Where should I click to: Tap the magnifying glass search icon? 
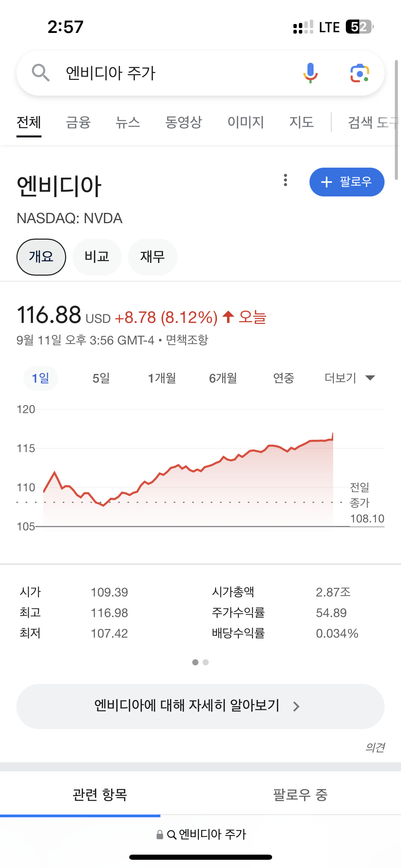[x=40, y=73]
